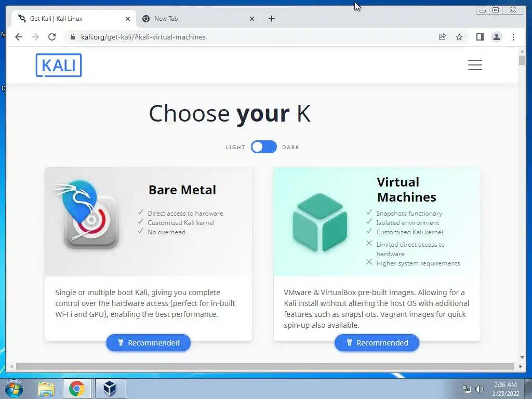Click the horizontal scrollbar right arrow
Image resolution: width=532 pixels, height=399 pixels.
(521, 366)
